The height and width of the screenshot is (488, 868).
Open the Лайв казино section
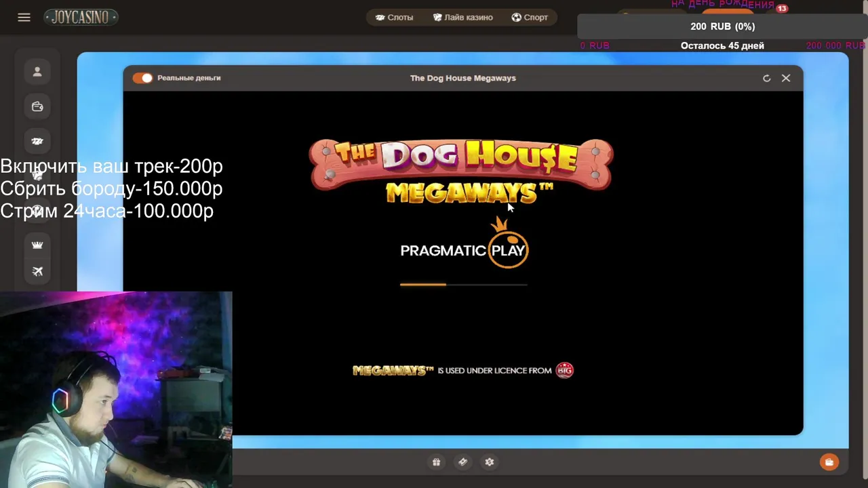pos(462,18)
